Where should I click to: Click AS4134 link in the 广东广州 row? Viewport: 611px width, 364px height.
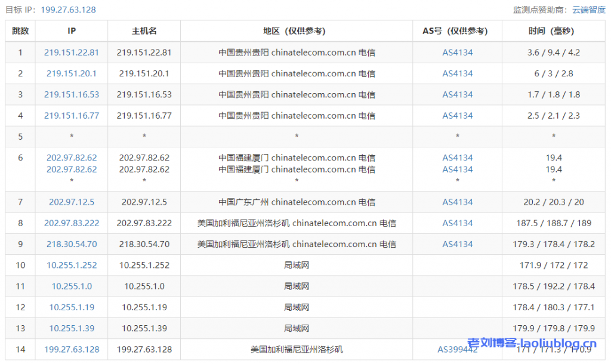tap(457, 202)
